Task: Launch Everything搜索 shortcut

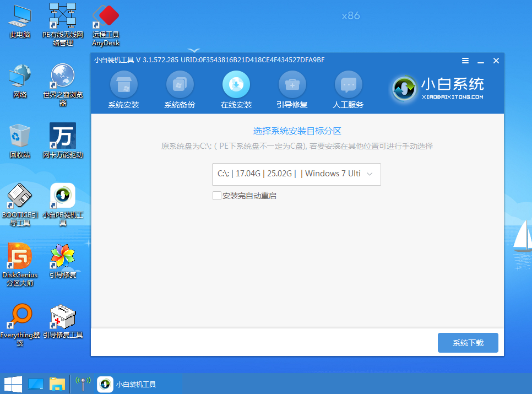Action: coord(20,325)
